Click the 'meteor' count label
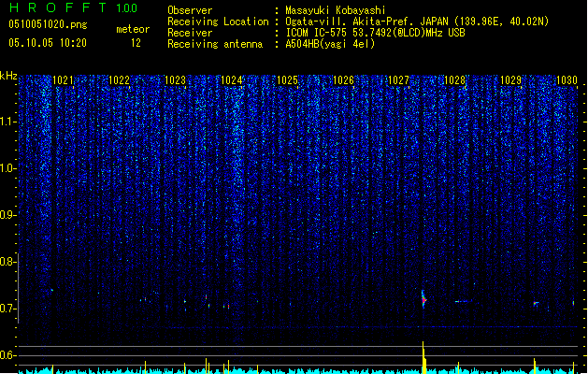The image size is (588, 374). point(133,29)
